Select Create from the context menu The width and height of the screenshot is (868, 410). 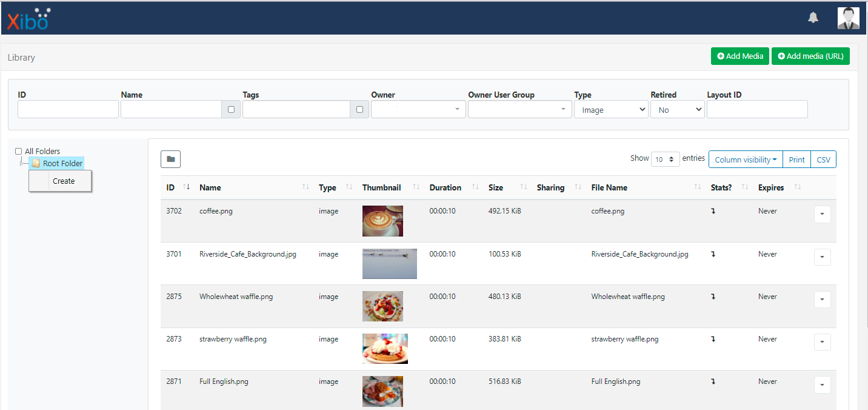[x=64, y=181]
